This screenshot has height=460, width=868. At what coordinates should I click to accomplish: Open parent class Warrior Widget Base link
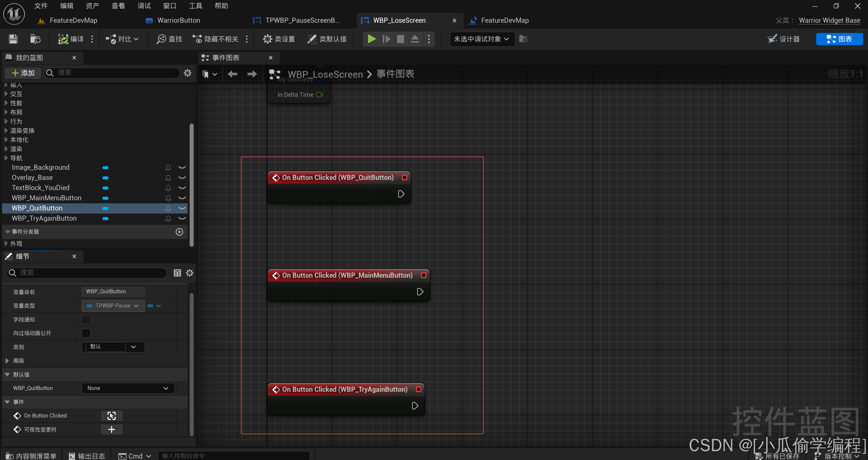coord(829,20)
